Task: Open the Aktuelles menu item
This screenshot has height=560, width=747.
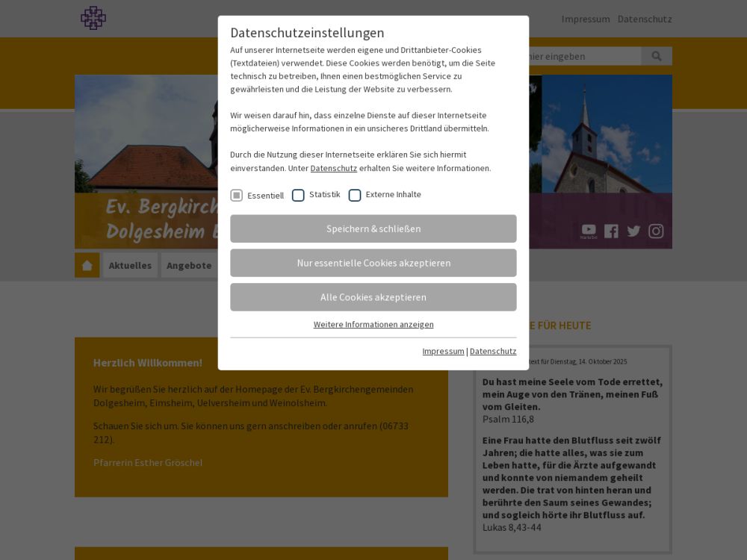Action: (x=130, y=265)
